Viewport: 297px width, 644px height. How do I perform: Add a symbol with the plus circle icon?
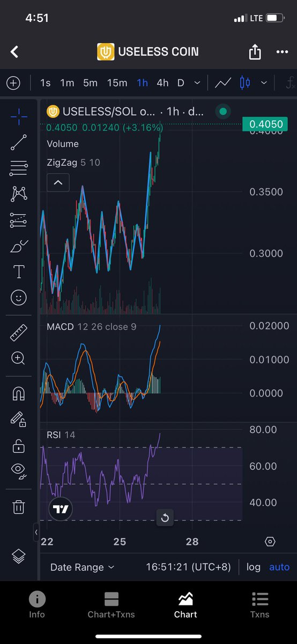click(x=13, y=83)
